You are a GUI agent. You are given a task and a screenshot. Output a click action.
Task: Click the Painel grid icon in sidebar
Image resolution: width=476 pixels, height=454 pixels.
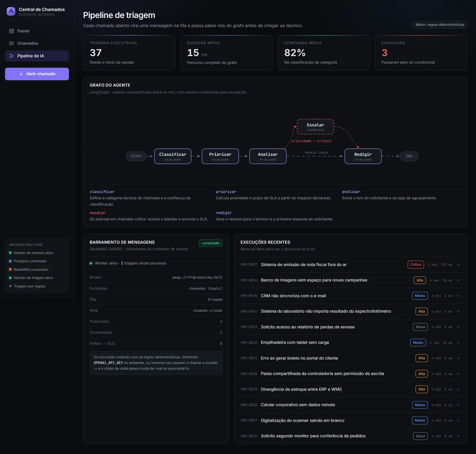12,31
